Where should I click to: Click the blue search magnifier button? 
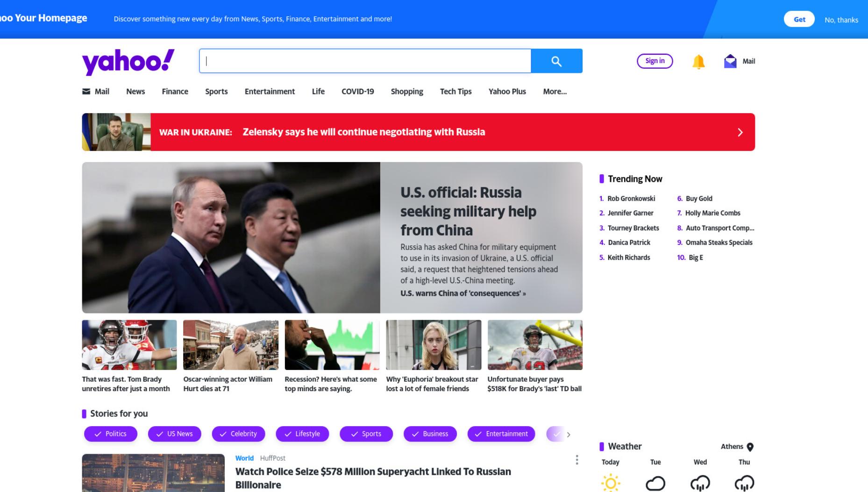click(x=556, y=61)
